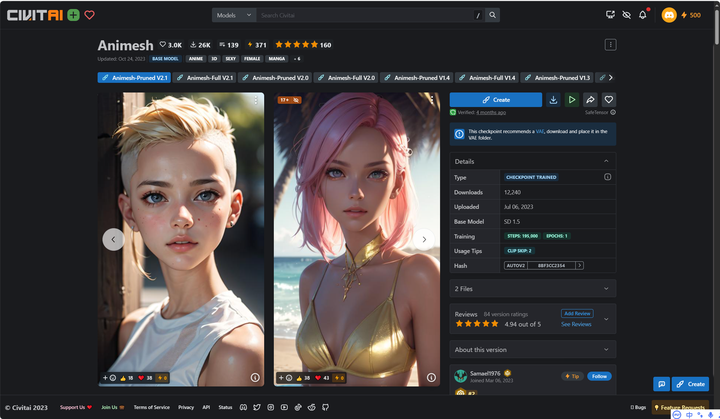Follow the creator Samael1976

click(x=599, y=376)
